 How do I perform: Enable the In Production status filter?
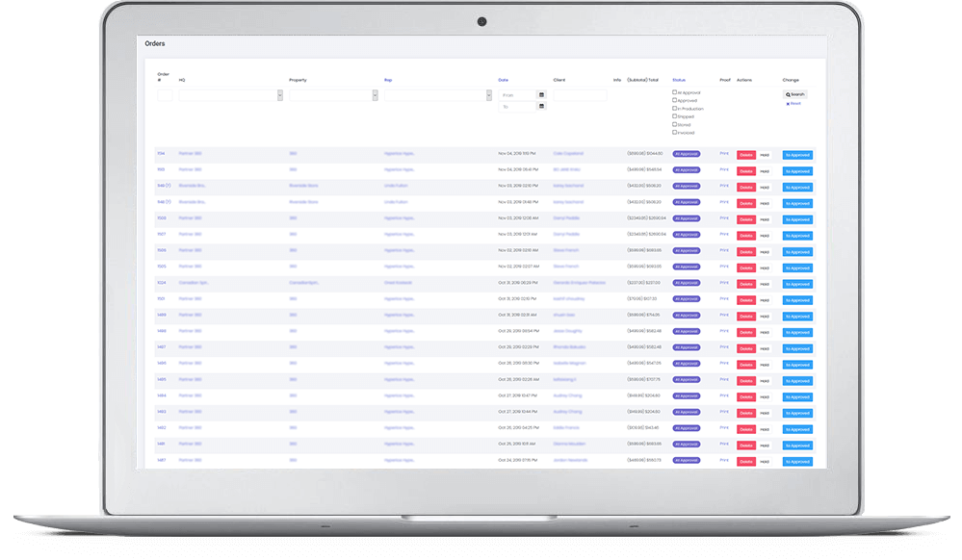click(x=674, y=109)
